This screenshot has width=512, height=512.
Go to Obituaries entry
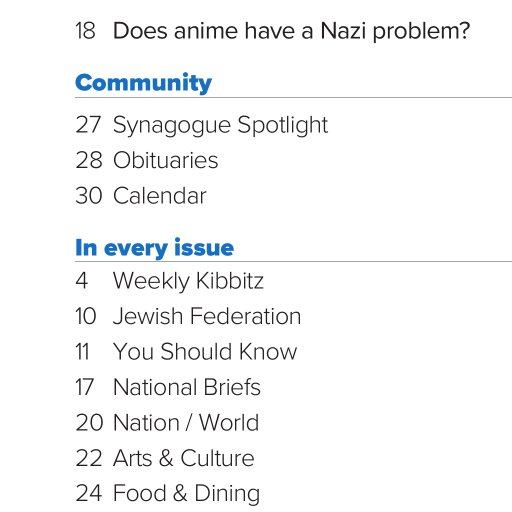[165, 160]
